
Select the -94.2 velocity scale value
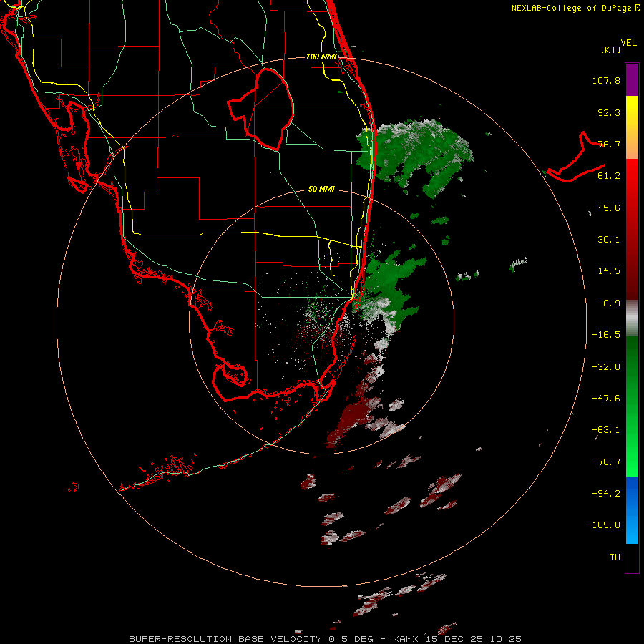tap(606, 494)
